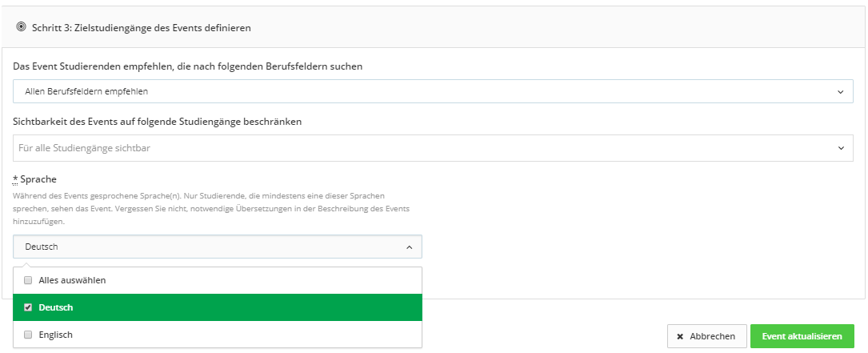This screenshot has width=868, height=353.
Task: Click the 'Das Event Studierenden empfehlen' label
Action: pos(188,66)
